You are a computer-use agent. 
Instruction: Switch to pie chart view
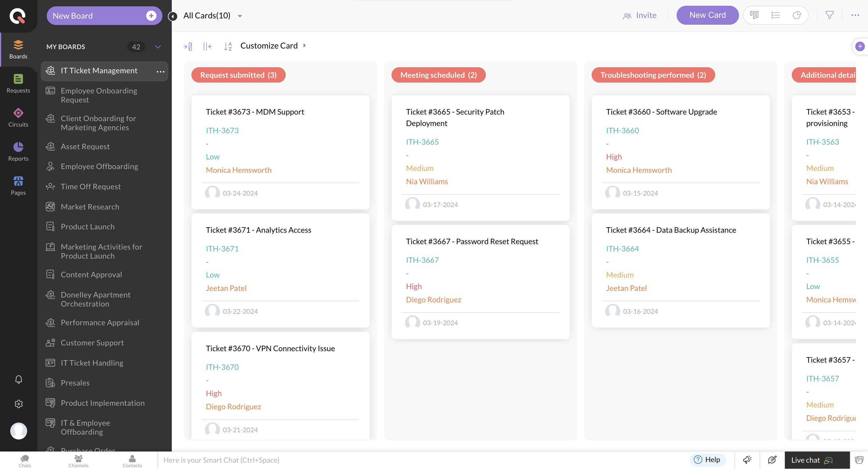coord(797,15)
